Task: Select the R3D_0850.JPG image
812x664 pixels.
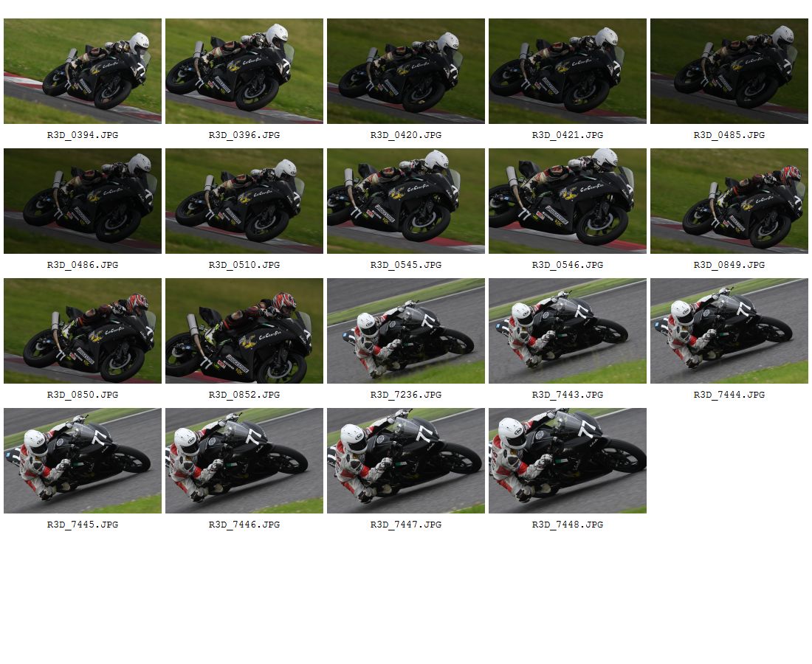Action: 83,331
